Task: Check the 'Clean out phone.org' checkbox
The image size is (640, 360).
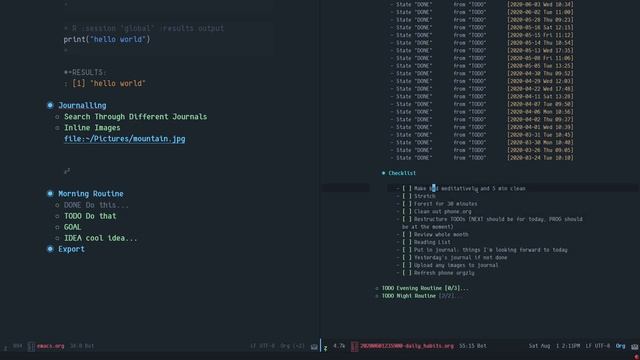Action: [x=407, y=211]
